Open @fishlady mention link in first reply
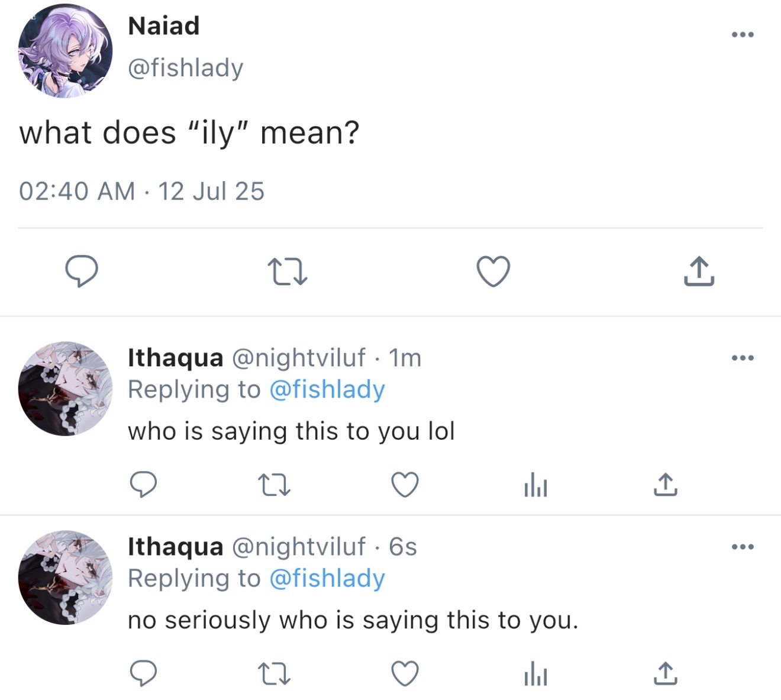The width and height of the screenshot is (781, 700). 327,390
